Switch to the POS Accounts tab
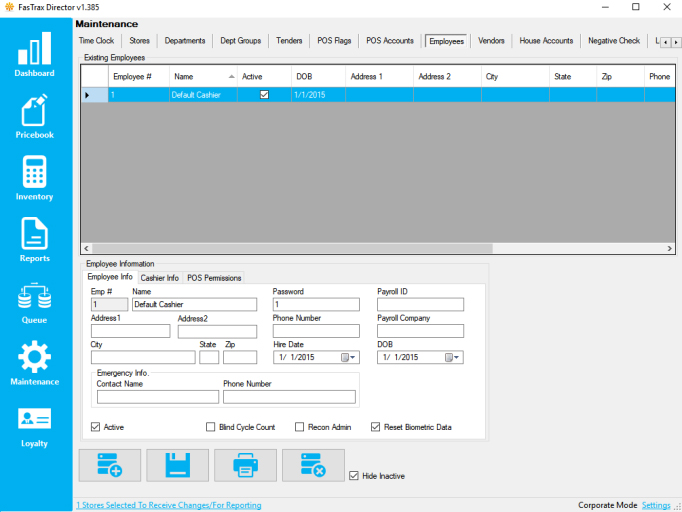 click(x=390, y=41)
